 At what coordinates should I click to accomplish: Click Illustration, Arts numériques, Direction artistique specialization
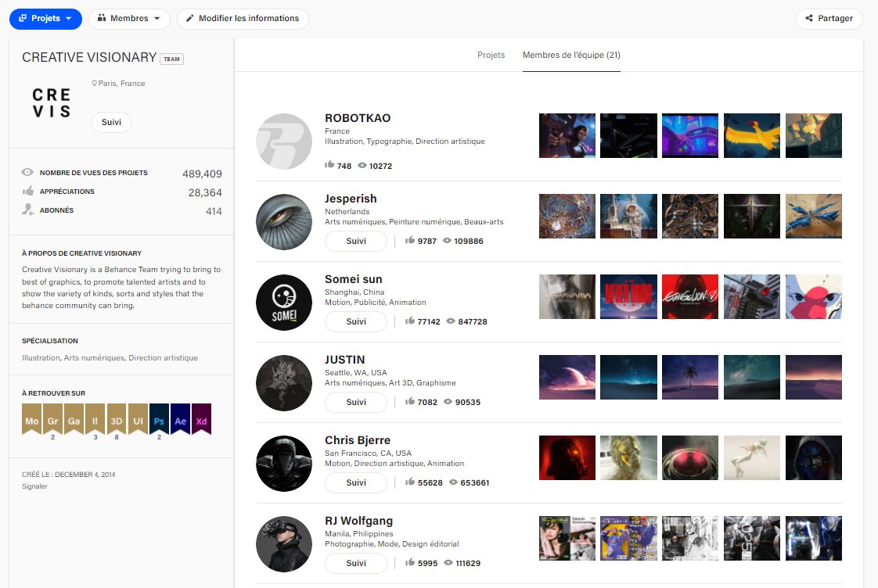(110, 357)
